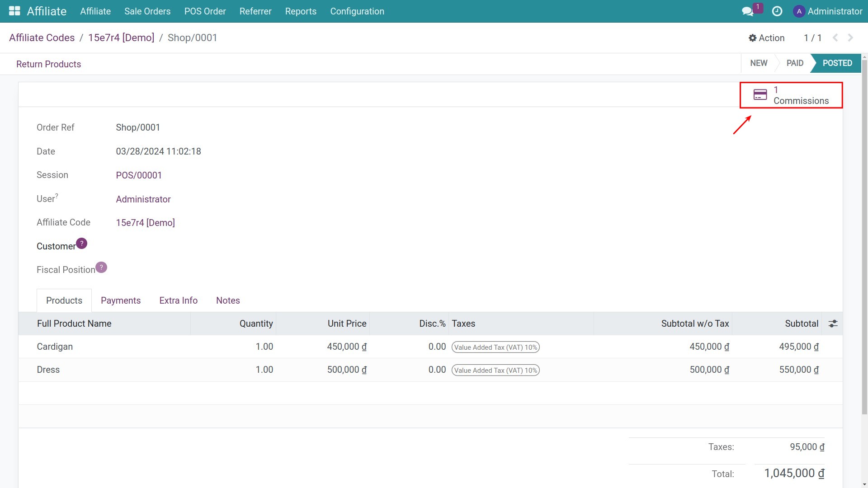Click the Return Products button
This screenshot has width=868, height=488.
pos(49,64)
